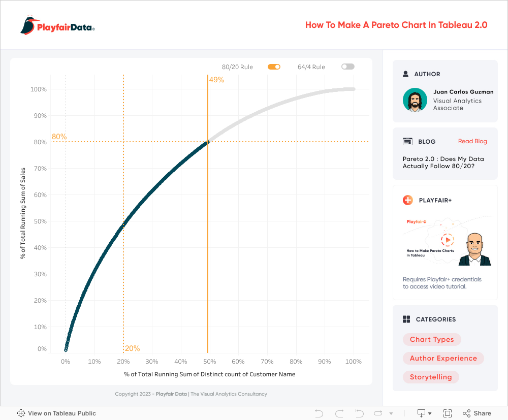The image size is (508, 420).
Task: Click the Share icon
Action: click(477, 413)
